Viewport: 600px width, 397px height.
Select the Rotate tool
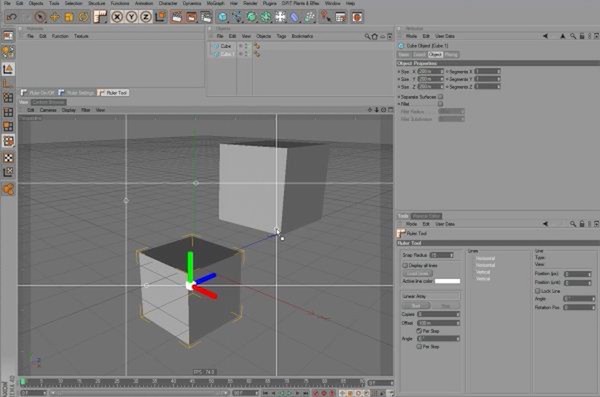tap(83, 17)
